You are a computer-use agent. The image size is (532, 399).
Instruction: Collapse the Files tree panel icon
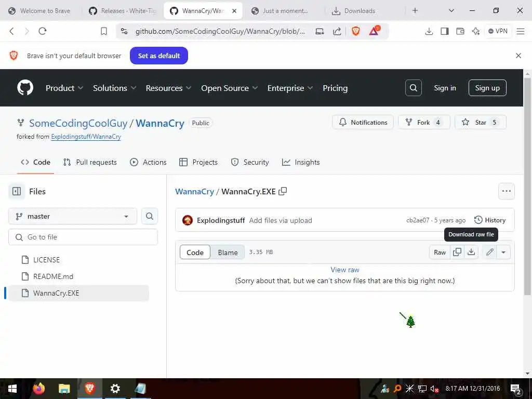(16, 191)
